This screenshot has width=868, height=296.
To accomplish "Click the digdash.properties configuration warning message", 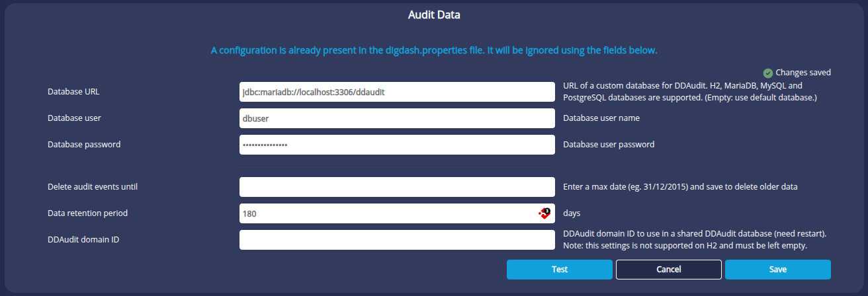I will click(434, 50).
